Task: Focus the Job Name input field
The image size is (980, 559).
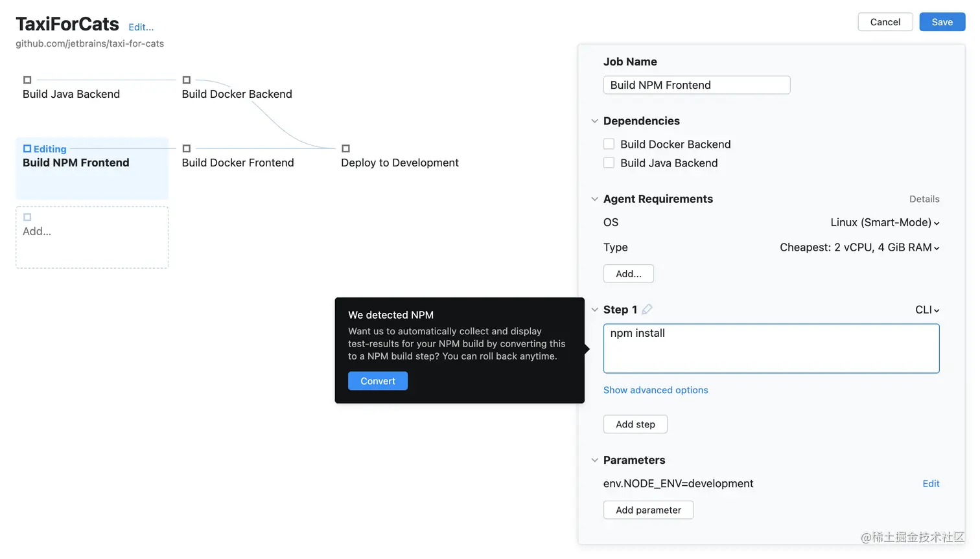Action: tap(696, 86)
